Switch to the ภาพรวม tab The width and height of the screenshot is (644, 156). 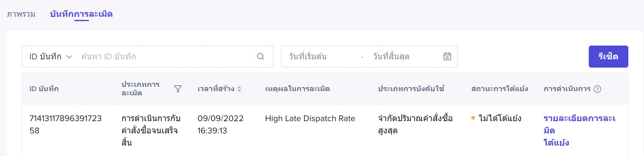[21, 14]
